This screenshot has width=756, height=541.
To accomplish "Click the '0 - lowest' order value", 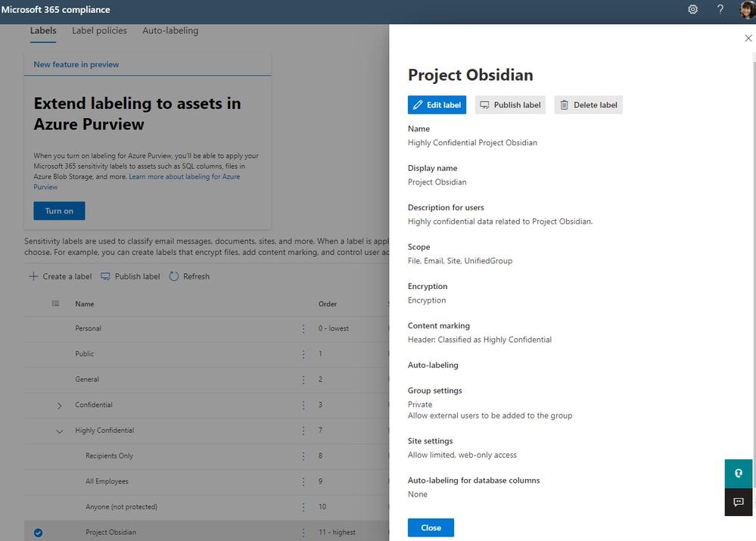I will 333,328.
